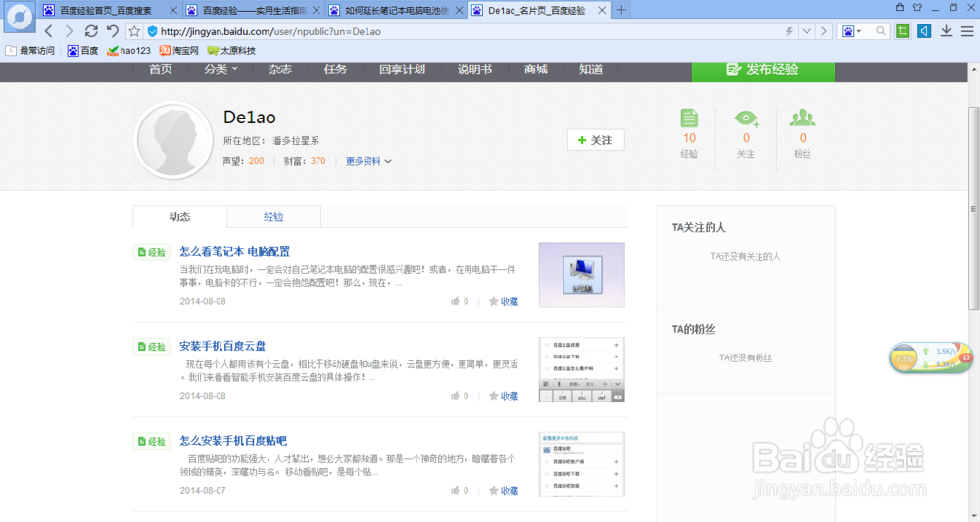Like the 怎么看笔记本 电脑配置 article thumbs-up
This screenshot has width=980, height=522.
(x=455, y=301)
